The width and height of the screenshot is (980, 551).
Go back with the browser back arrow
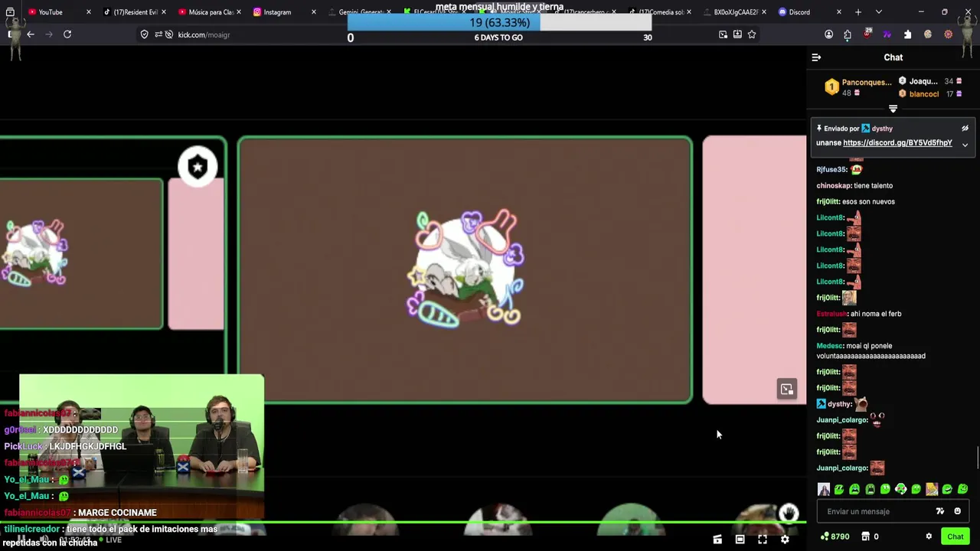[x=31, y=34]
